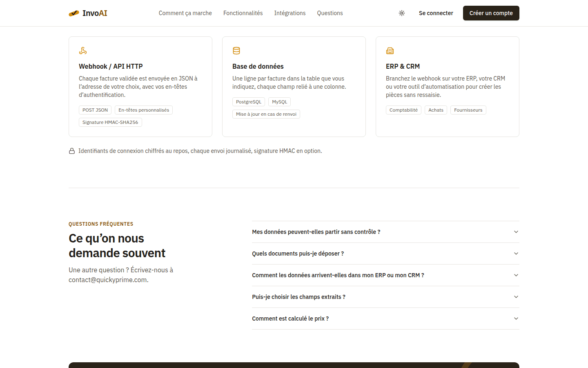The image size is (588, 368).
Task: Click the chevron on the Quels documents row
Action: (516, 254)
